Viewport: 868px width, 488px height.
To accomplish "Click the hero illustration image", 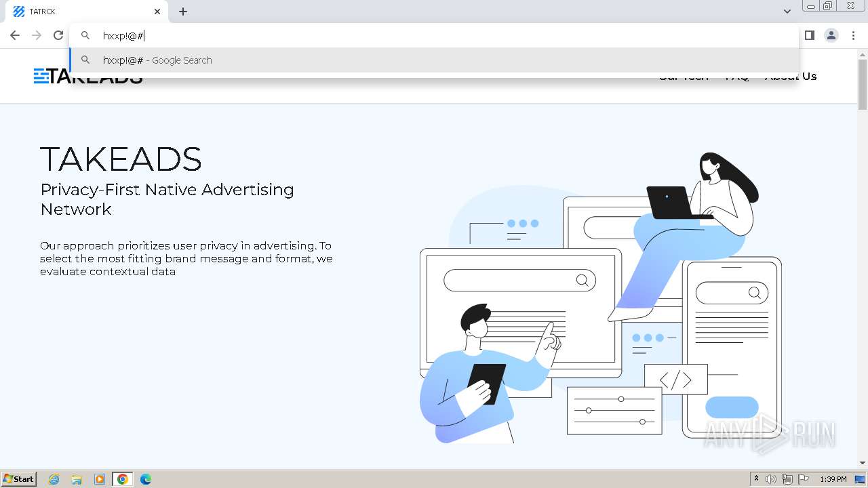I will coord(601,298).
